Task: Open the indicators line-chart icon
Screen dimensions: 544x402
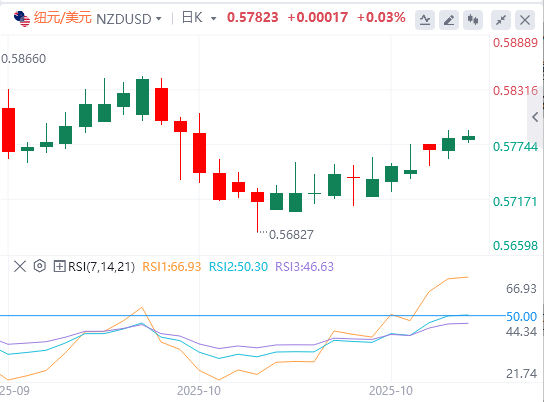Action: click(x=425, y=20)
